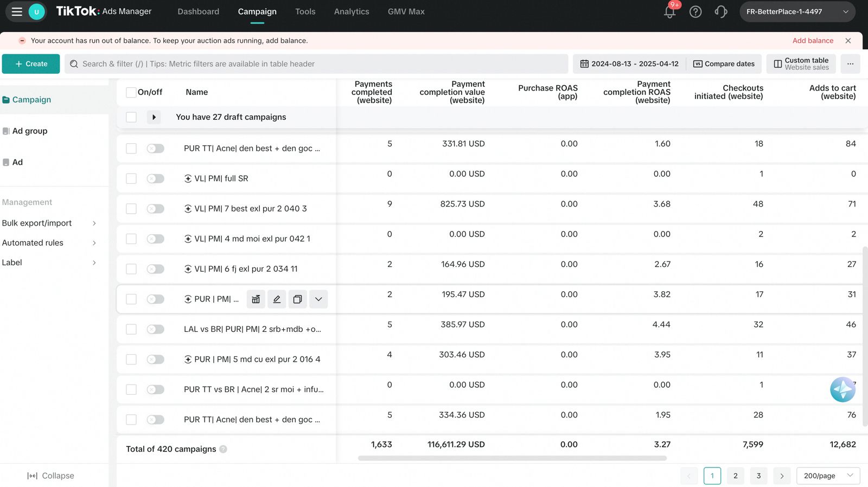
Task: Open the customer support headset icon
Action: point(721,12)
